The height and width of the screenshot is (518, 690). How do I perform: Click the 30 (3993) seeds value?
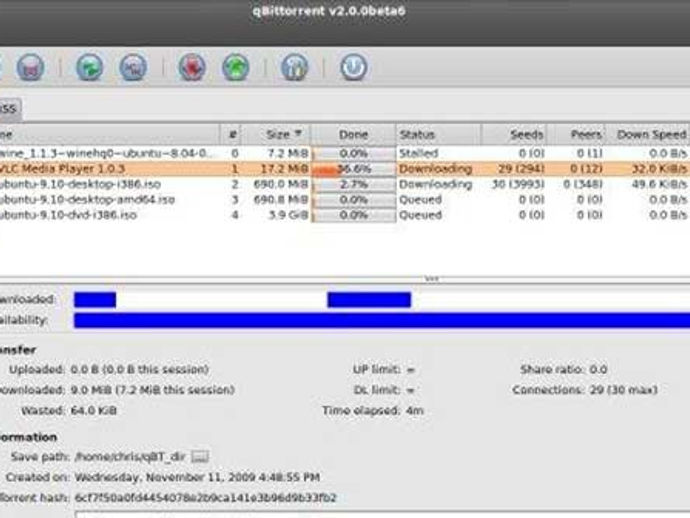coord(518,184)
